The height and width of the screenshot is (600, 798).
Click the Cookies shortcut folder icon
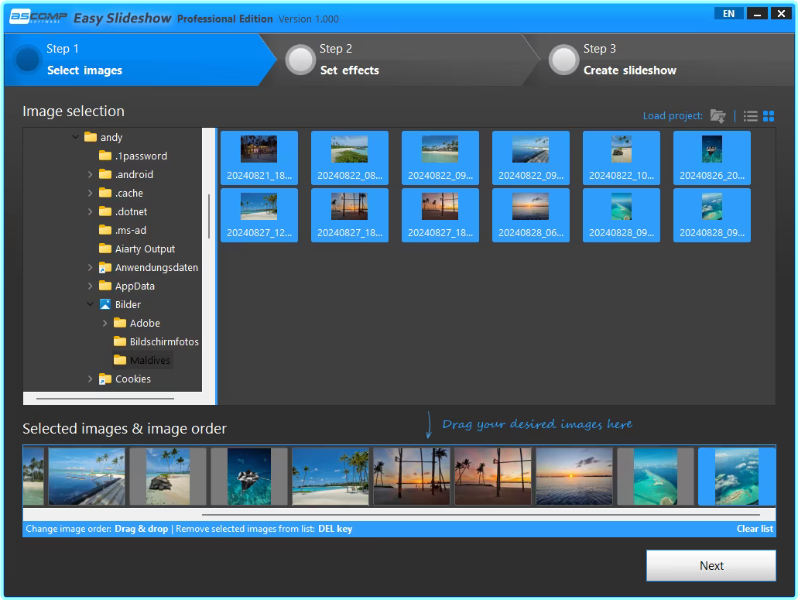point(105,379)
